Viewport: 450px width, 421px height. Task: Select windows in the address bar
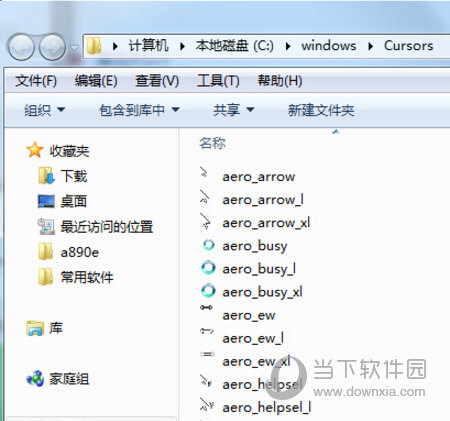329,46
